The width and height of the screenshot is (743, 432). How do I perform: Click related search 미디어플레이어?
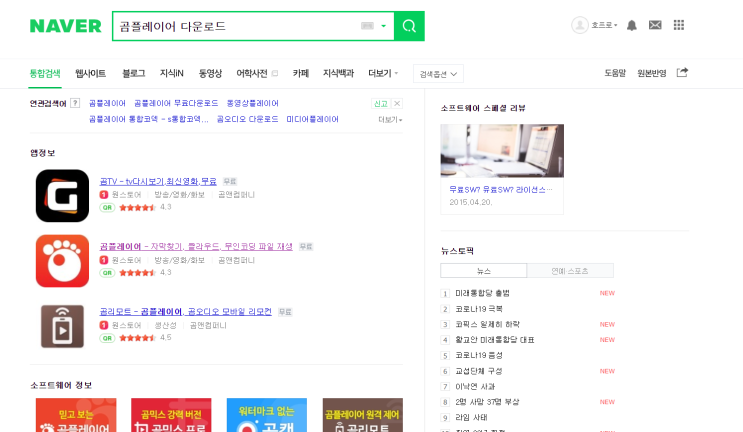(x=312, y=119)
